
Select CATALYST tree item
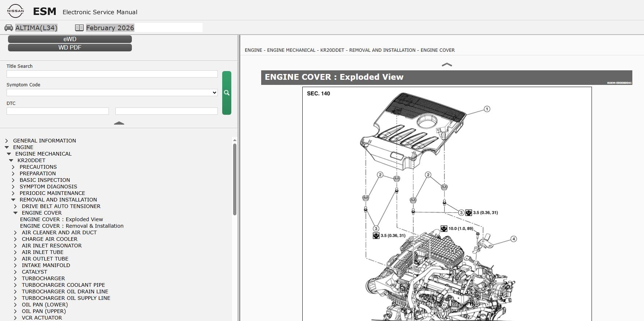tap(34, 272)
